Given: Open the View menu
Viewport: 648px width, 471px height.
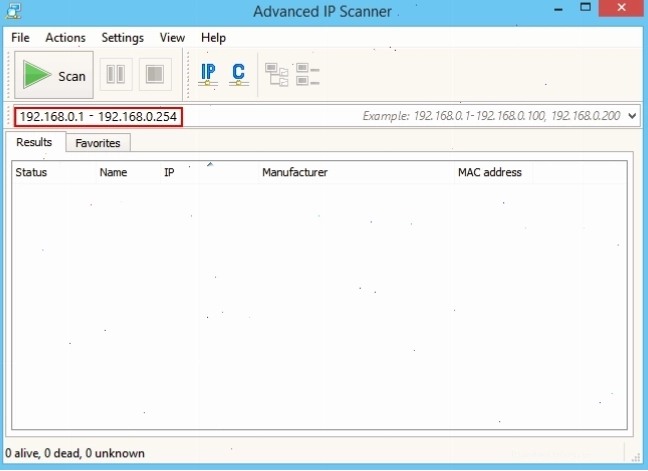Looking at the screenshot, I should pos(172,38).
